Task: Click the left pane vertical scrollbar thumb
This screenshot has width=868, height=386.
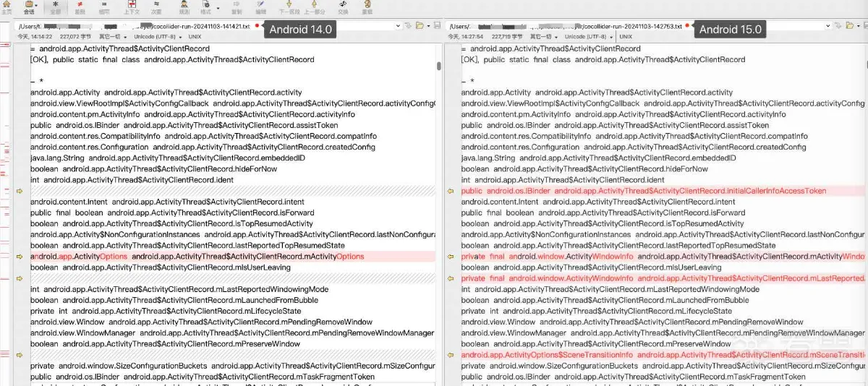Action: pos(439,66)
